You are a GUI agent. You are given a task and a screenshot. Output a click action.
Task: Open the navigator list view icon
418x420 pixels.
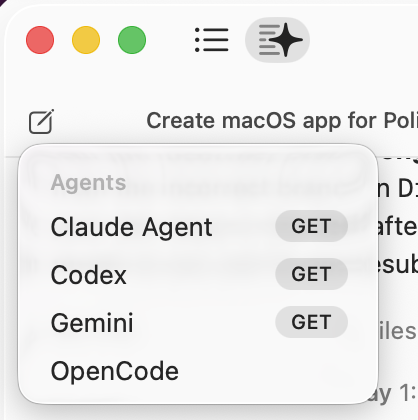click(x=212, y=40)
